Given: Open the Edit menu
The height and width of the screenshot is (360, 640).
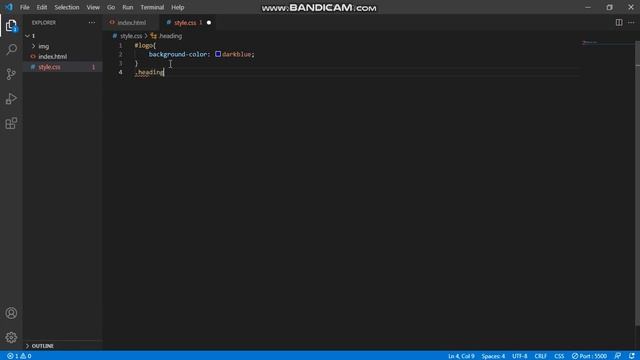Looking at the screenshot, I should point(42,7).
